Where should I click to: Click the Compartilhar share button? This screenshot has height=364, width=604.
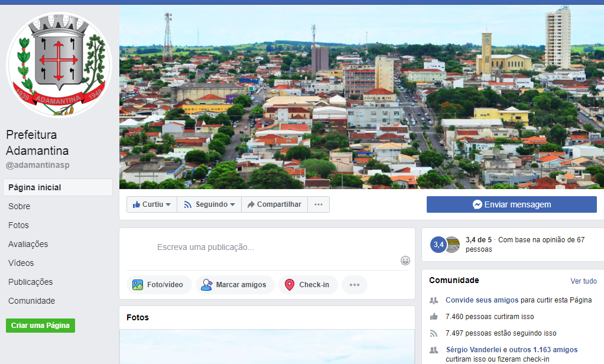coord(274,204)
